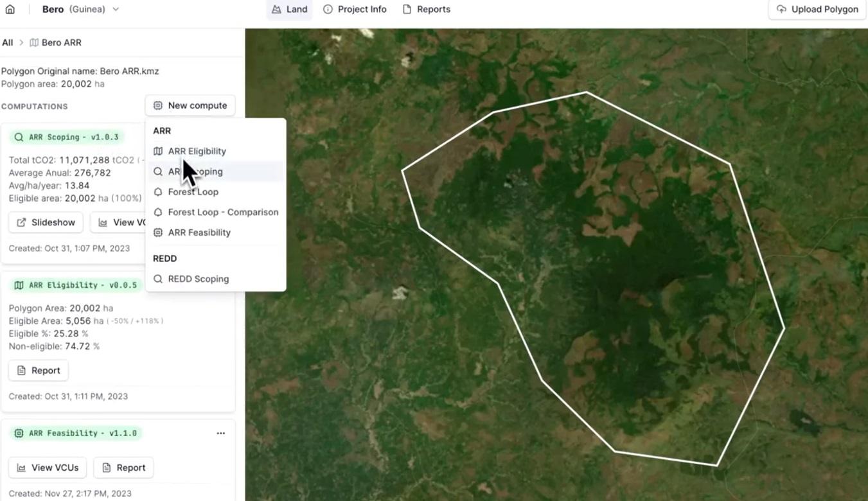Click the Forest Loop bell-shaped icon

[158, 191]
